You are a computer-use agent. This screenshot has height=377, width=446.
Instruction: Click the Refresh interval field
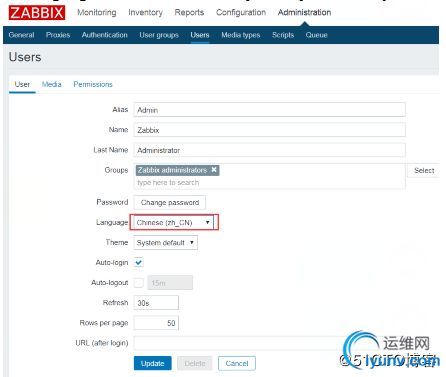(156, 303)
